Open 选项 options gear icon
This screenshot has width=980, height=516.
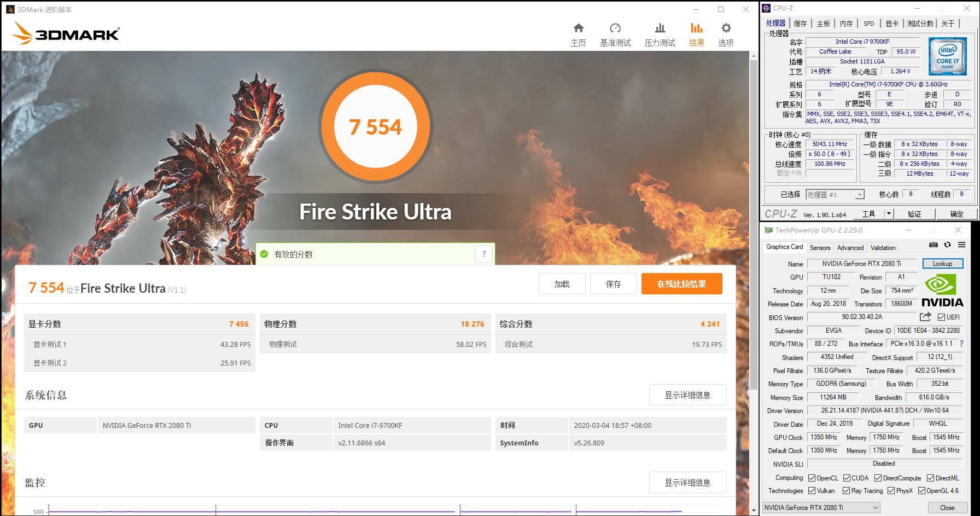[726, 28]
